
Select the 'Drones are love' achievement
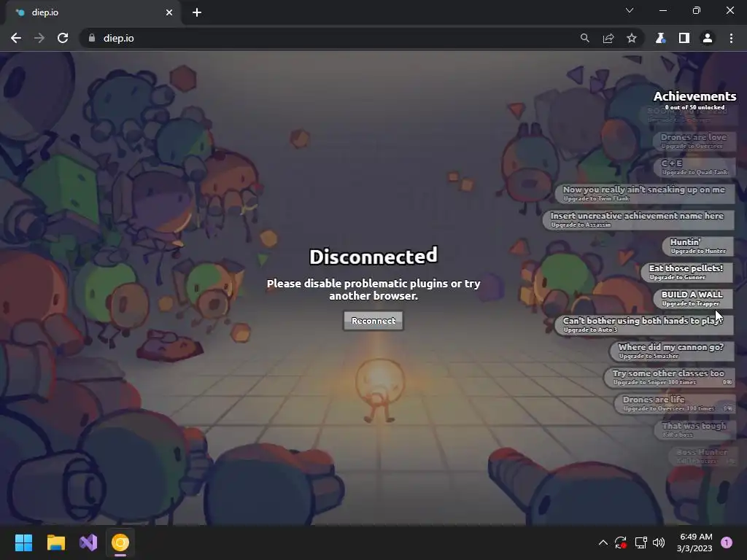(x=694, y=141)
